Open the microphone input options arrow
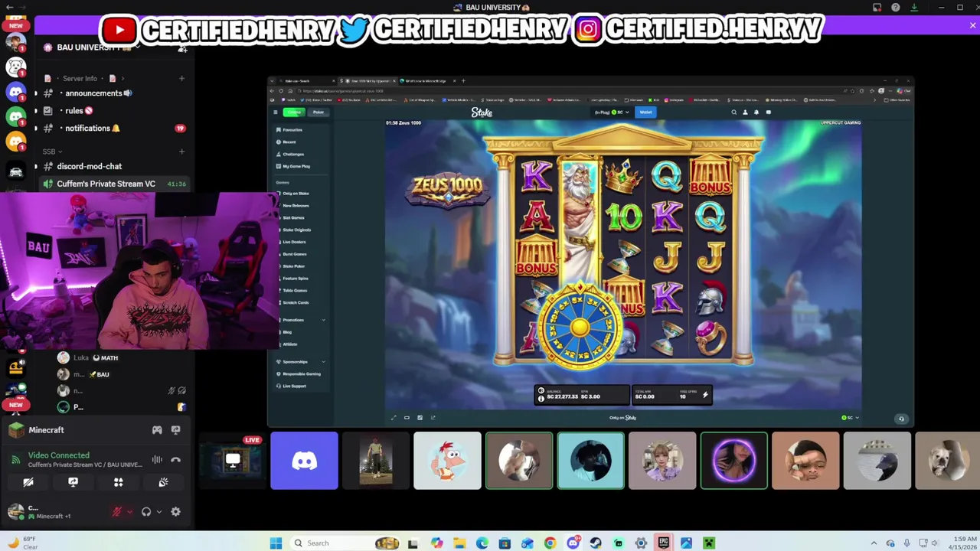 click(x=129, y=512)
